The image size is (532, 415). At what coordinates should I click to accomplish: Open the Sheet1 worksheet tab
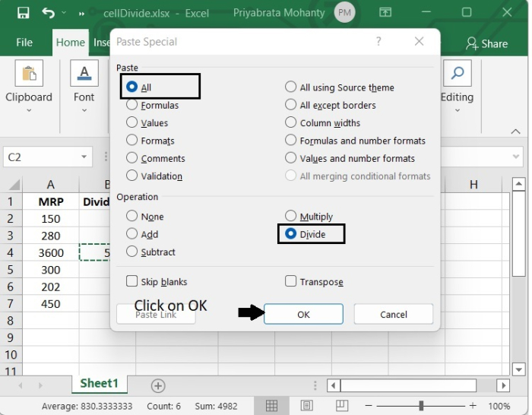coord(99,383)
